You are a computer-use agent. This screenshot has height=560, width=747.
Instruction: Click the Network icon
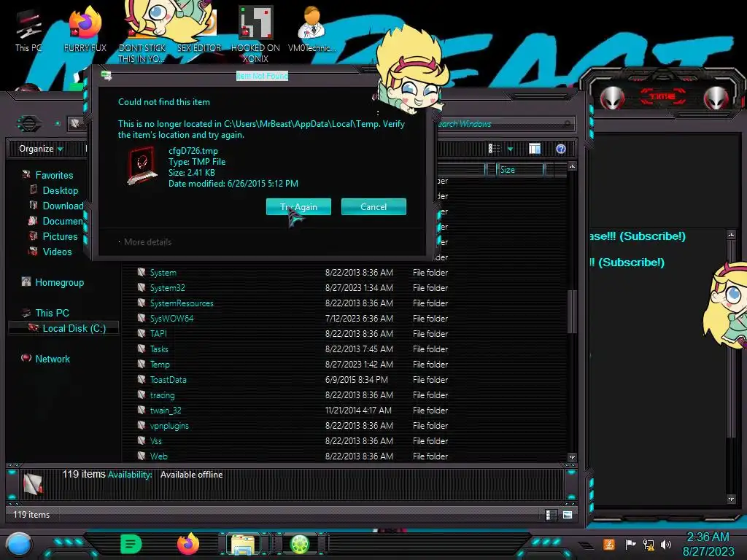(x=26, y=358)
